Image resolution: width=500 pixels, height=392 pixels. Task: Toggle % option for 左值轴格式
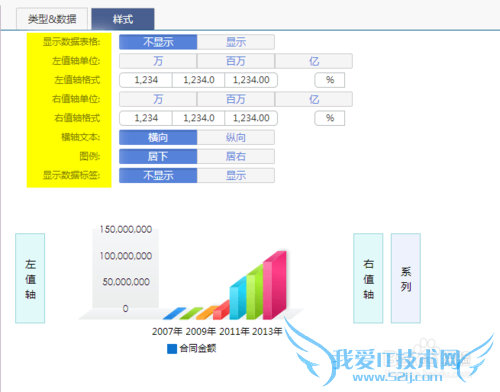[330, 80]
